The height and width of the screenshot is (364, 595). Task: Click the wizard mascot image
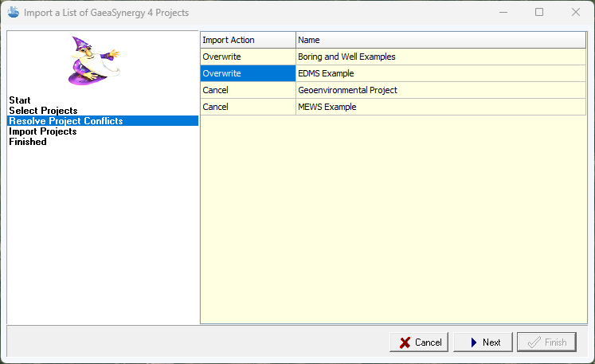94,61
